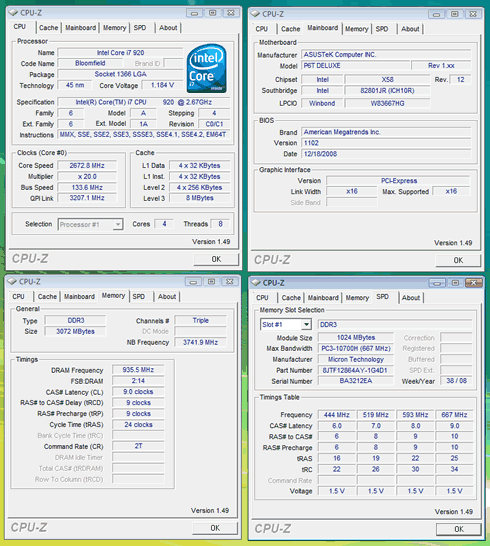Maximize the Memory tab window

(211, 281)
